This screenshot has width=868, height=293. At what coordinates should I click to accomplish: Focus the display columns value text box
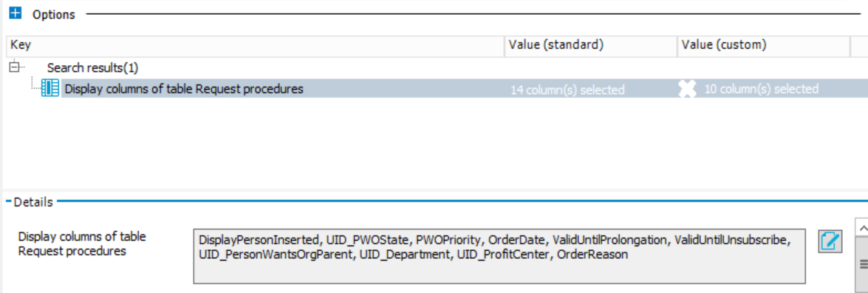coord(499,256)
